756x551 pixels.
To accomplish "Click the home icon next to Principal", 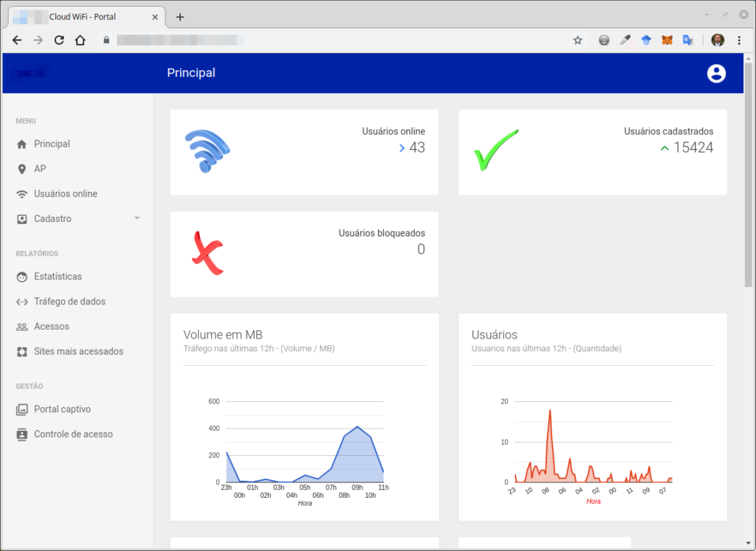I will tap(21, 144).
